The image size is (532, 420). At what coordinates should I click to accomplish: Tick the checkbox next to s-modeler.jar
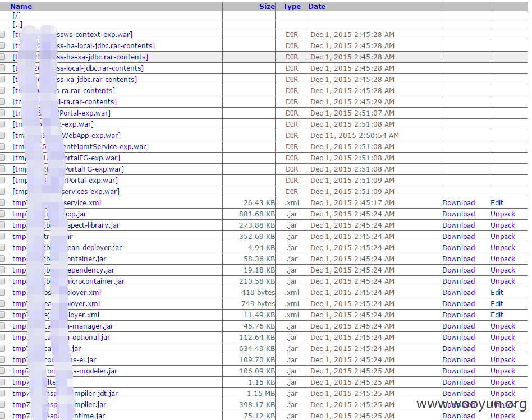pos(2,371)
